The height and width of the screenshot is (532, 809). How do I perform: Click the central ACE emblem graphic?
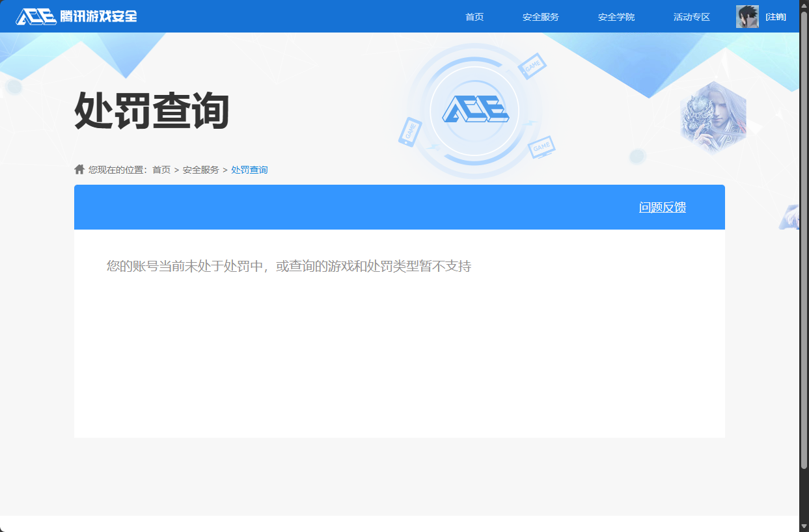point(476,111)
